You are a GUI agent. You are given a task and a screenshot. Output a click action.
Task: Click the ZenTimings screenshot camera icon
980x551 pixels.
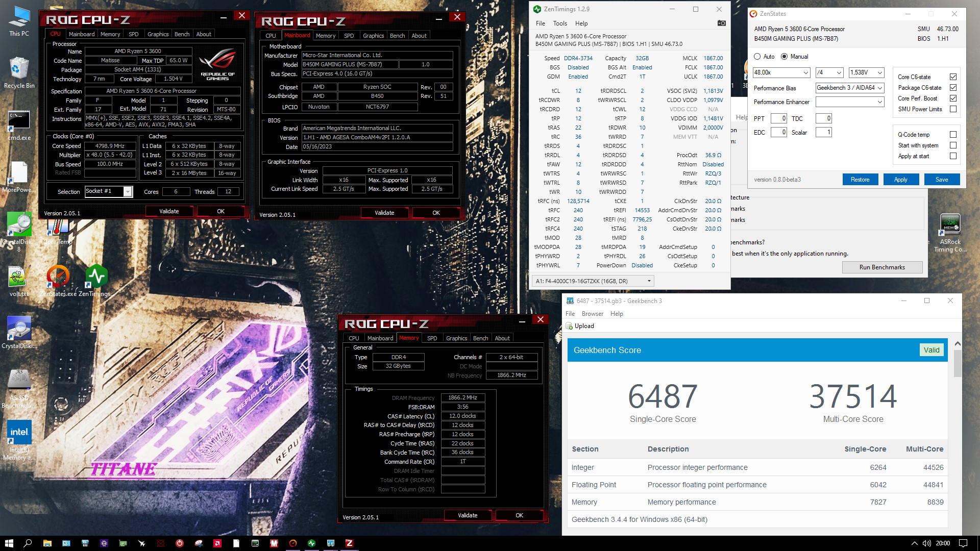pyautogui.click(x=721, y=23)
